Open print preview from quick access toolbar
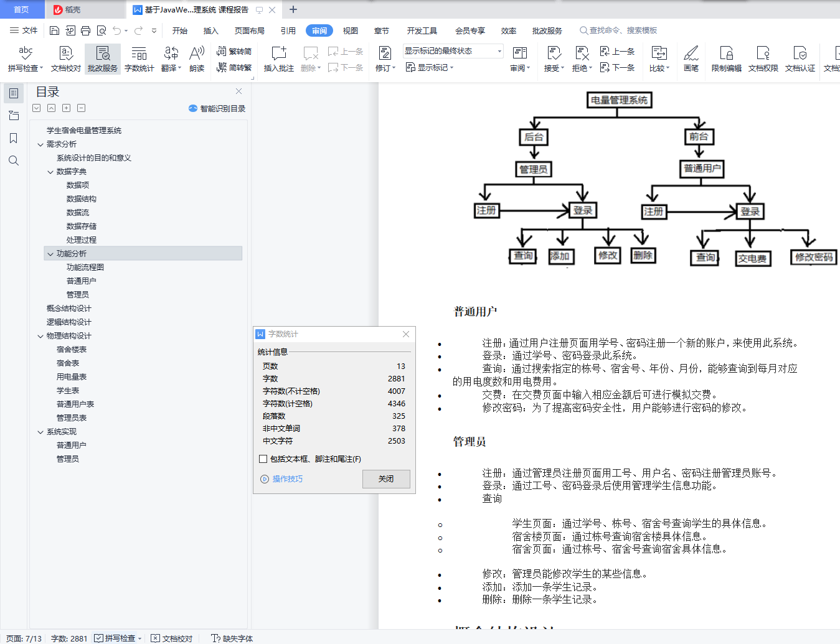 coord(101,30)
